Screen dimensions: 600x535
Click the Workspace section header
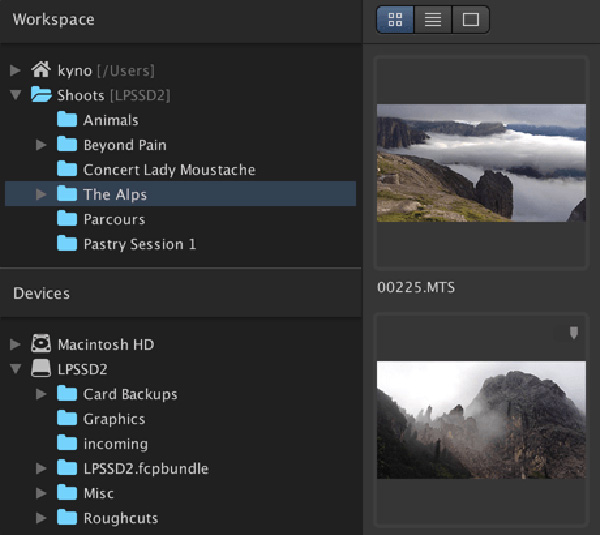[x=53, y=20]
